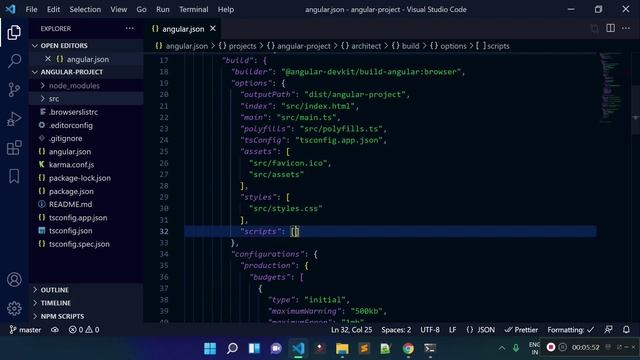This screenshot has height=360, width=640.
Task: Click the Split Editor Right icon
Action: 610,28
